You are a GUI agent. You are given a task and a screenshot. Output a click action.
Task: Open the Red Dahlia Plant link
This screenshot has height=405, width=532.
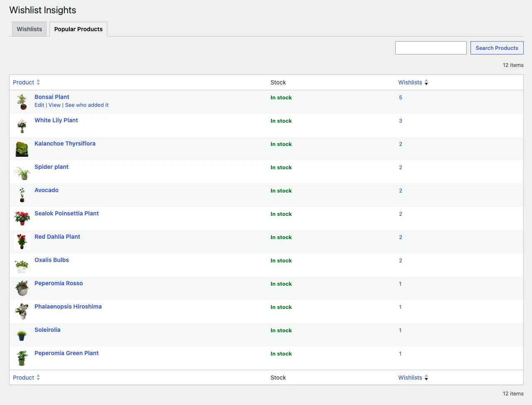point(57,237)
